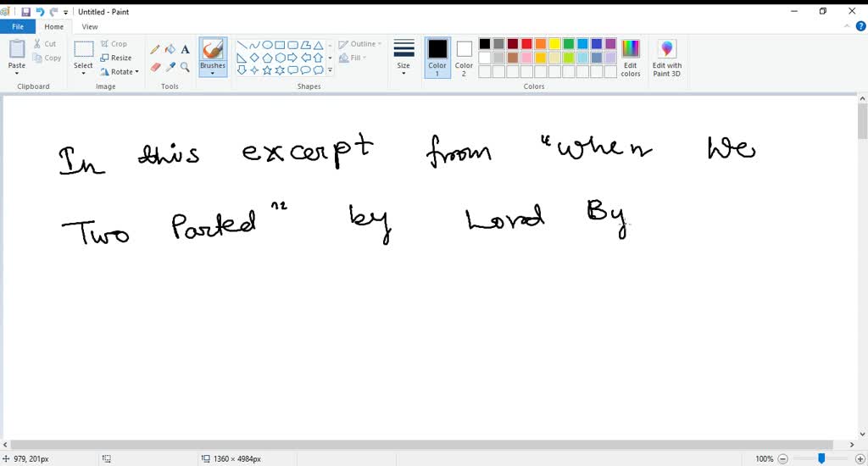
Task: Activate Color 1 foreground selector
Action: click(437, 58)
